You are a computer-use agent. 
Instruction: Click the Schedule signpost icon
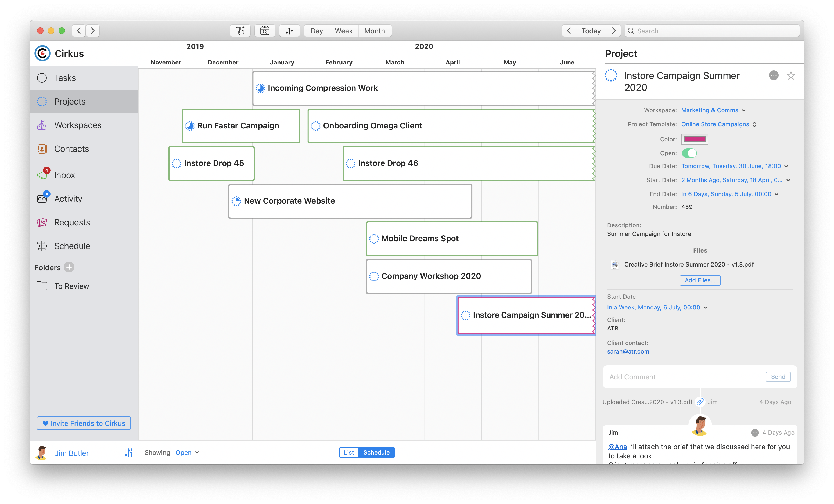click(42, 246)
